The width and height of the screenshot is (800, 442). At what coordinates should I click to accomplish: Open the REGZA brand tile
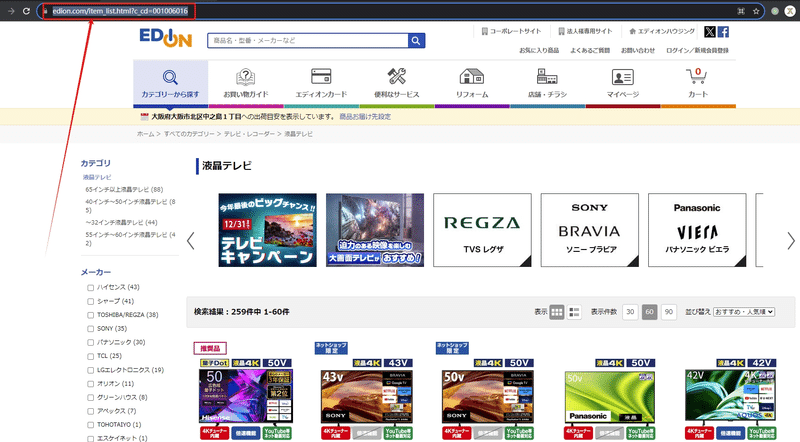coord(482,230)
